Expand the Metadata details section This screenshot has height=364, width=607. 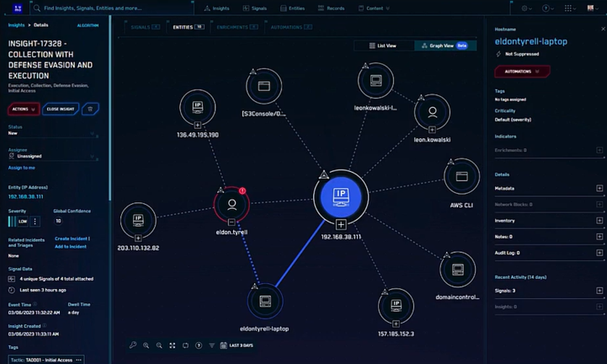point(599,188)
